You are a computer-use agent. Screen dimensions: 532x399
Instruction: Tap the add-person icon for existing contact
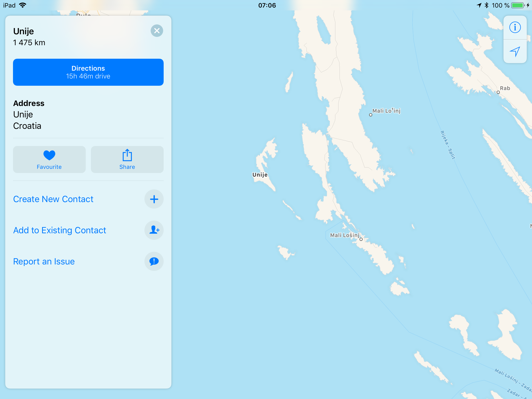(154, 230)
